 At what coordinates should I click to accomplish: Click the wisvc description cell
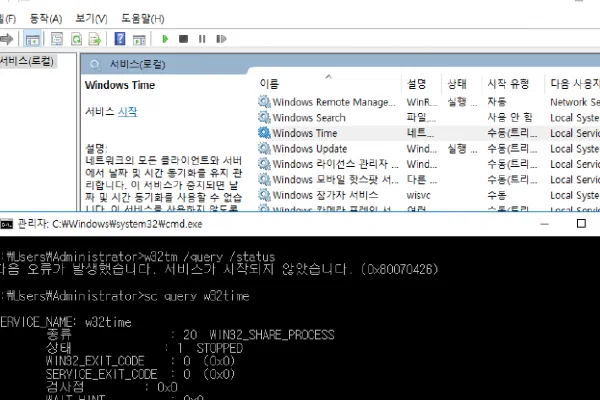[x=418, y=195]
